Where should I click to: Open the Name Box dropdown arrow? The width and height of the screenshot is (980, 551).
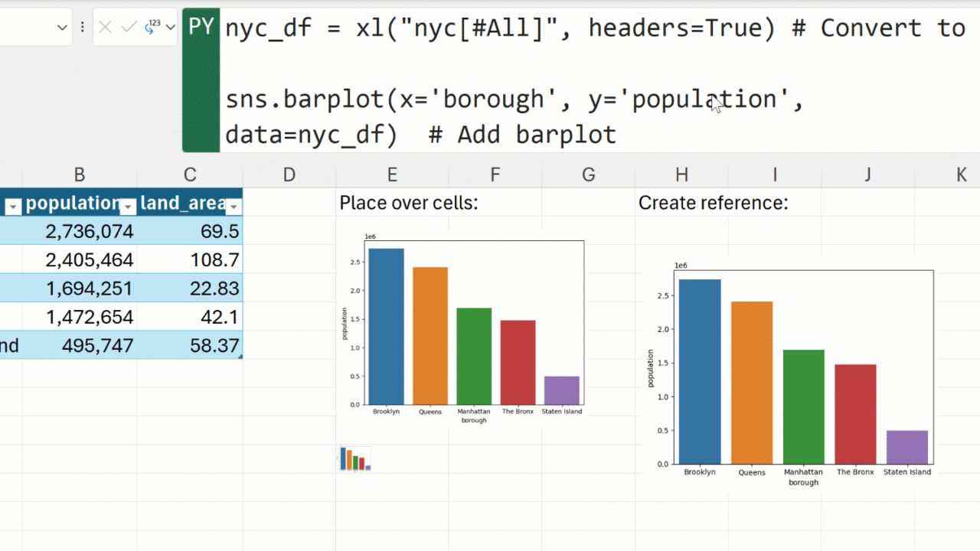coord(63,28)
